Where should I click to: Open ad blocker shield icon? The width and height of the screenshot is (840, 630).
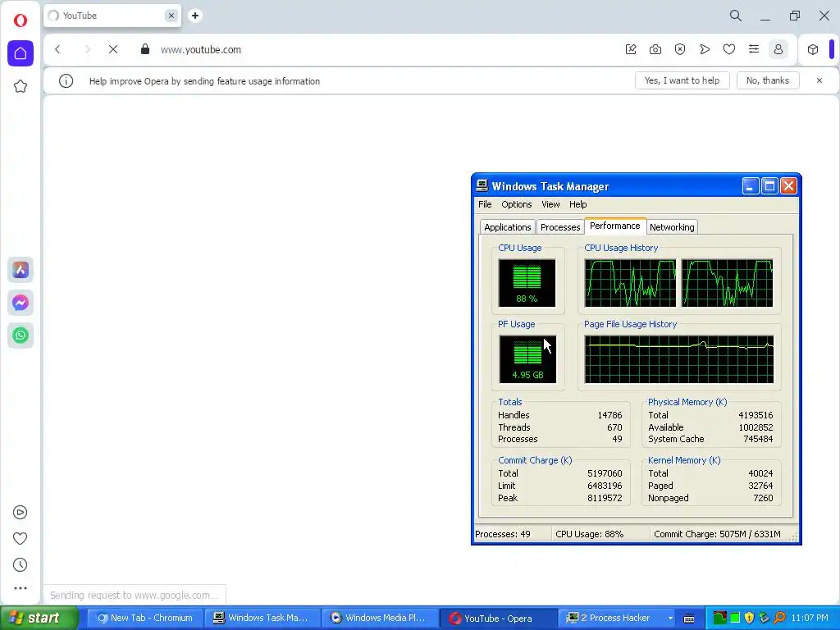pyautogui.click(x=680, y=49)
